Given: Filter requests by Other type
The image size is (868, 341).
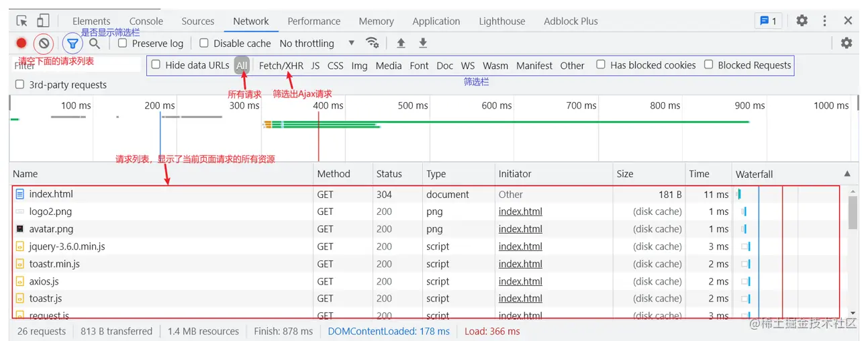Looking at the screenshot, I should click(x=573, y=65).
